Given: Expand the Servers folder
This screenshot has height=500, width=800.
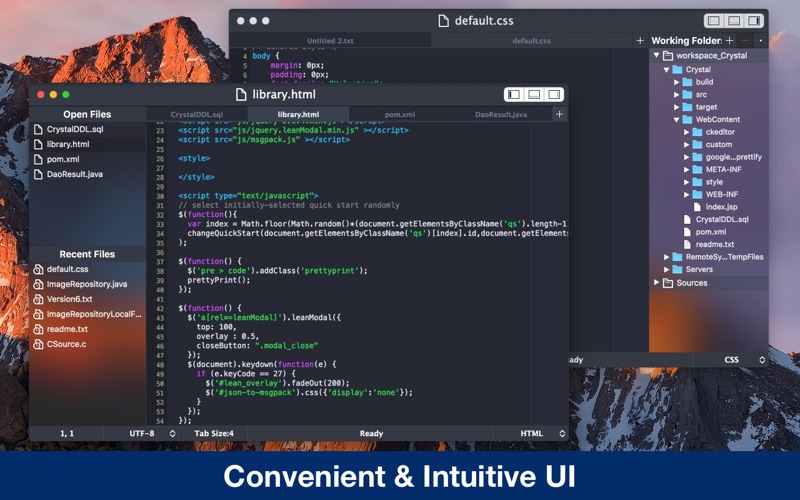Looking at the screenshot, I should (x=666, y=269).
